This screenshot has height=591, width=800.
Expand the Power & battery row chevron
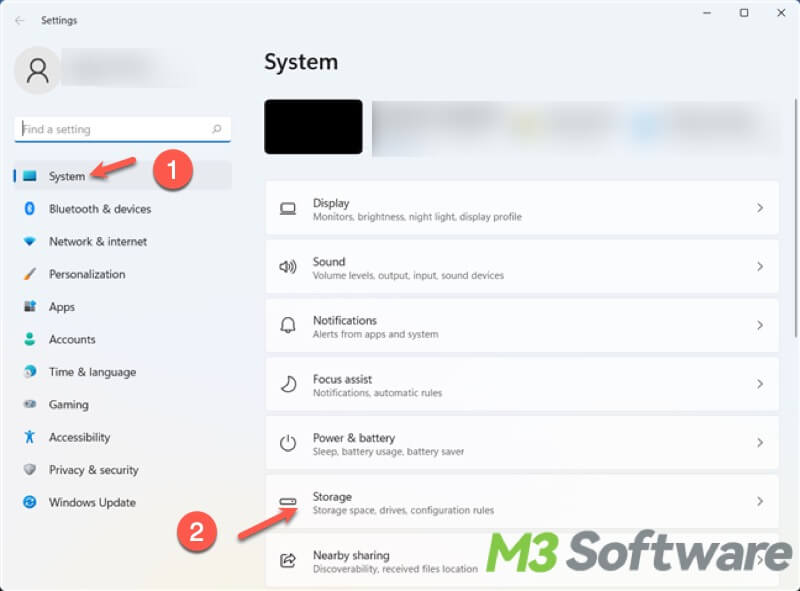[760, 442]
